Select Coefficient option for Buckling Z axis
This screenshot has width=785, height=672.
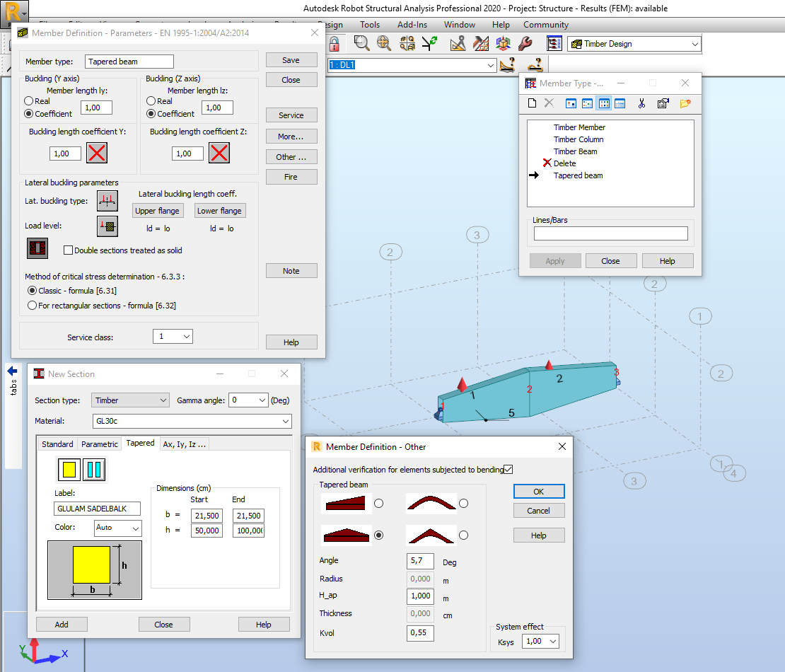pyautogui.click(x=151, y=114)
